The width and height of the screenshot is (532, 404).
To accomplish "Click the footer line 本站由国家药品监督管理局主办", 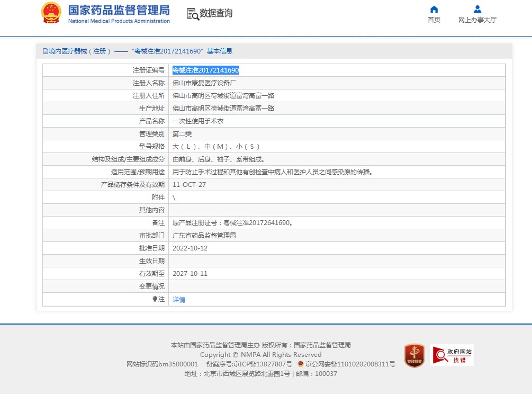I will pyautogui.click(x=261, y=345).
